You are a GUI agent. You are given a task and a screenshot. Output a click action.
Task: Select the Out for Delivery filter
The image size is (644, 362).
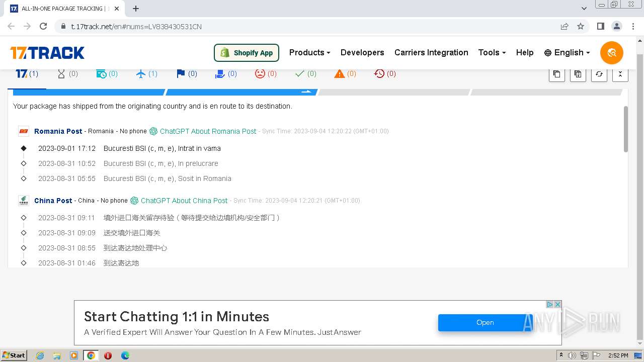[226, 74]
